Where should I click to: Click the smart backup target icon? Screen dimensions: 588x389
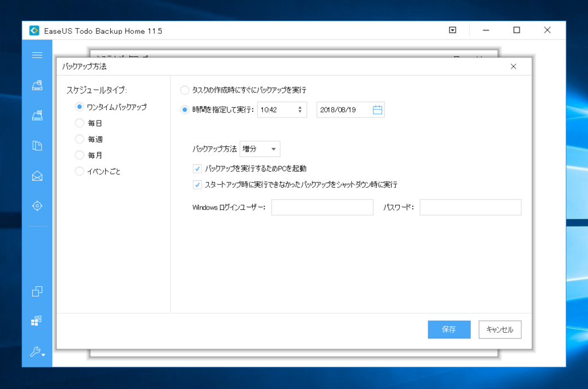[x=37, y=206]
